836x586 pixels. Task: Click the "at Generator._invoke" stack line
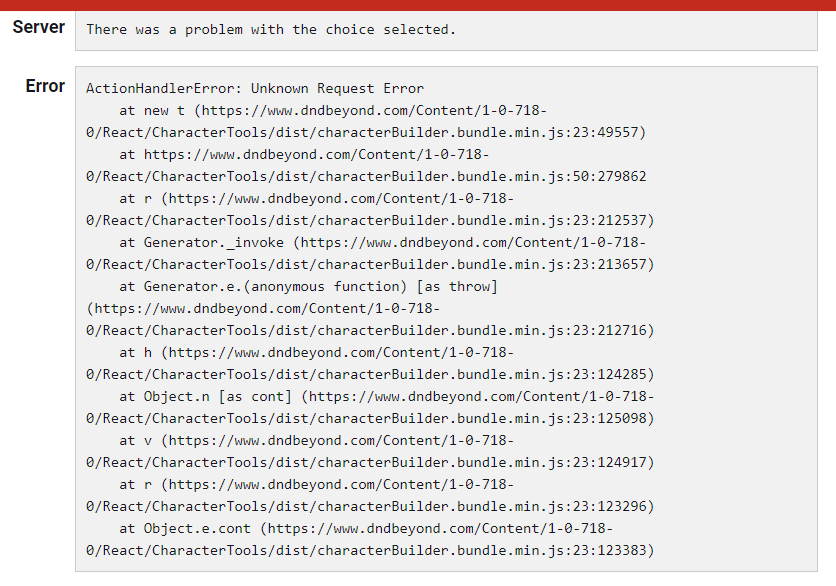(382, 243)
